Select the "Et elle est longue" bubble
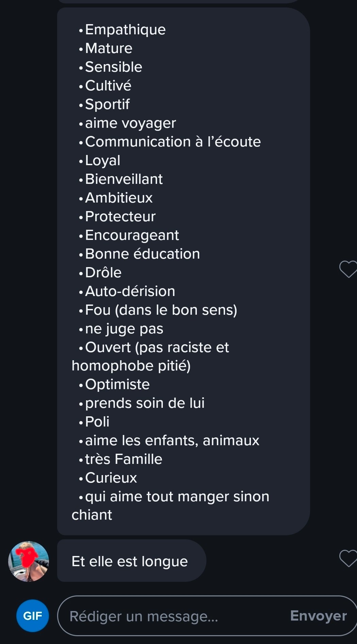The image size is (357, 644). pos(131,561)
